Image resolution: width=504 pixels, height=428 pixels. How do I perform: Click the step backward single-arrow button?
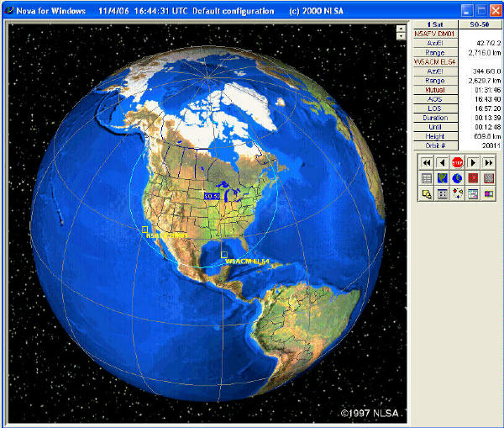pos(442,163)
